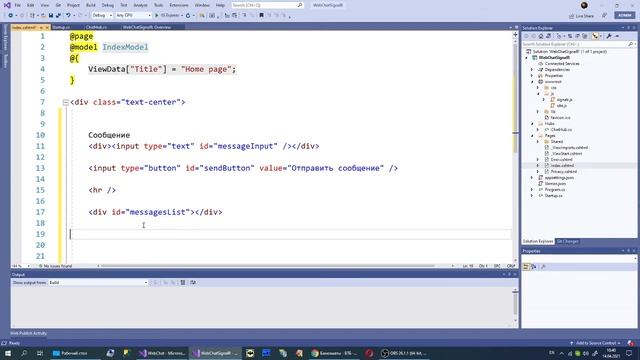Image resolution: width=640 pixels, height=360 pixels.
Task: Undo the last edit from the toolbar
Action: (68, 16)
